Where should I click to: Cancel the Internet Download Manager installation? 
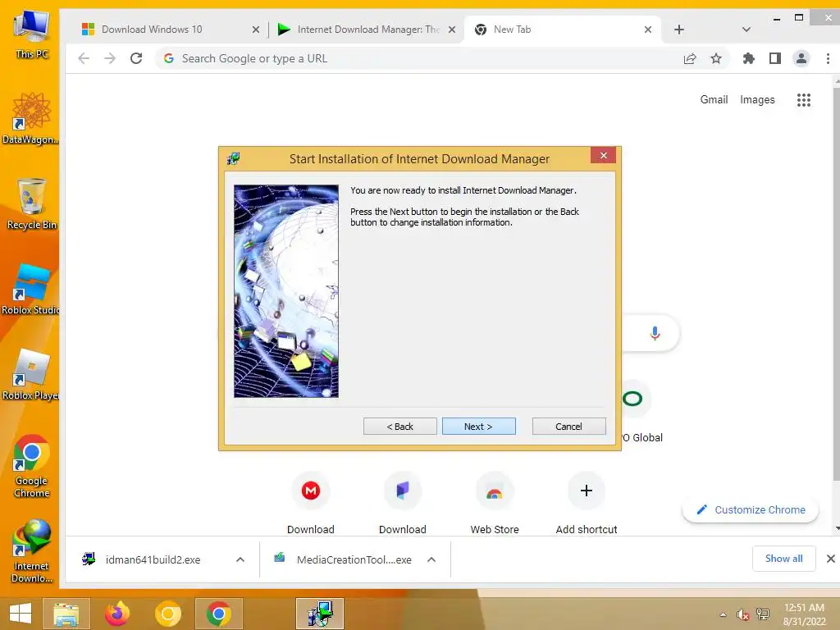[568, 427]
